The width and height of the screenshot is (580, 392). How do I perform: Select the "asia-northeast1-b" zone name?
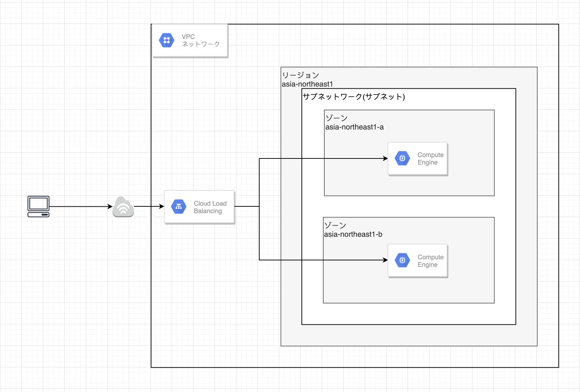[x=353, y=234]
